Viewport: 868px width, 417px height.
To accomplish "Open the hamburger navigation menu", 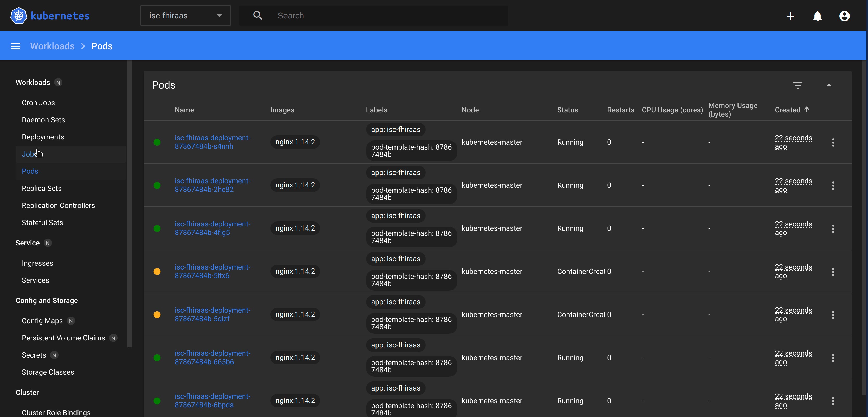I will pyautogui.click(x=16, y=46).
